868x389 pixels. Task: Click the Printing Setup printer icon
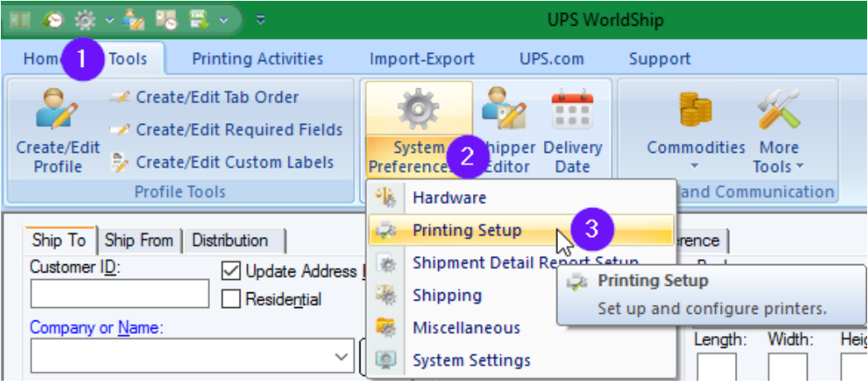click(x=386, y=230)
